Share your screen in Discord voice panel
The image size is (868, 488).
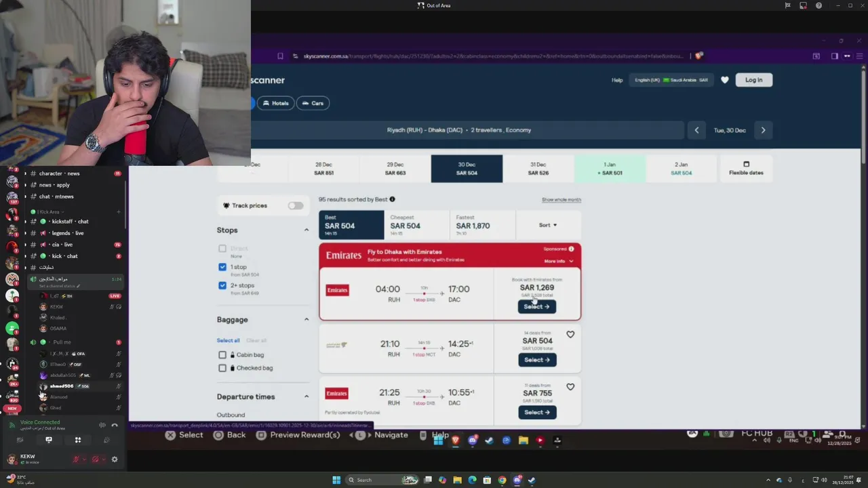(x=49, y=440)
